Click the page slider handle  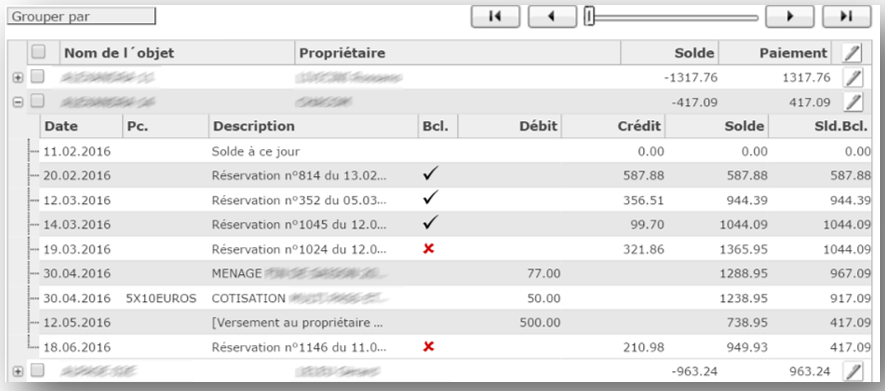pyautogui.click(x=589, y=17)
